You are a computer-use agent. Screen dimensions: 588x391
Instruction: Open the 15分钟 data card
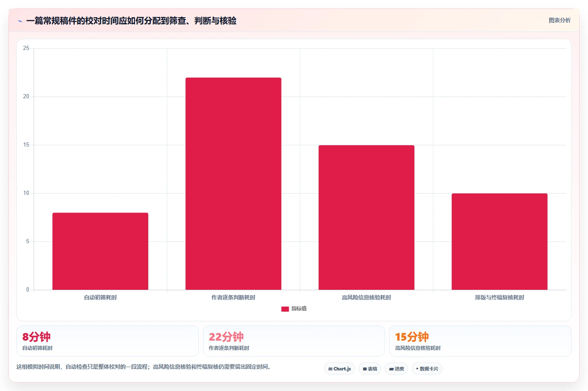point(480,341)
